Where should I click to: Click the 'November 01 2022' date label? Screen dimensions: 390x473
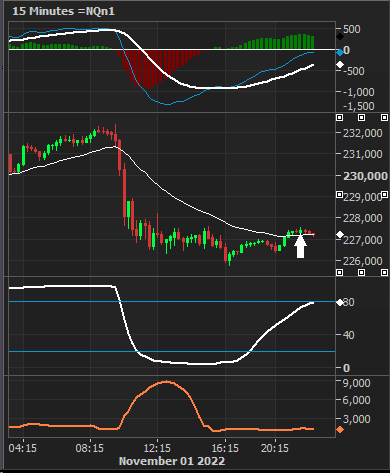tap(172, 462)
